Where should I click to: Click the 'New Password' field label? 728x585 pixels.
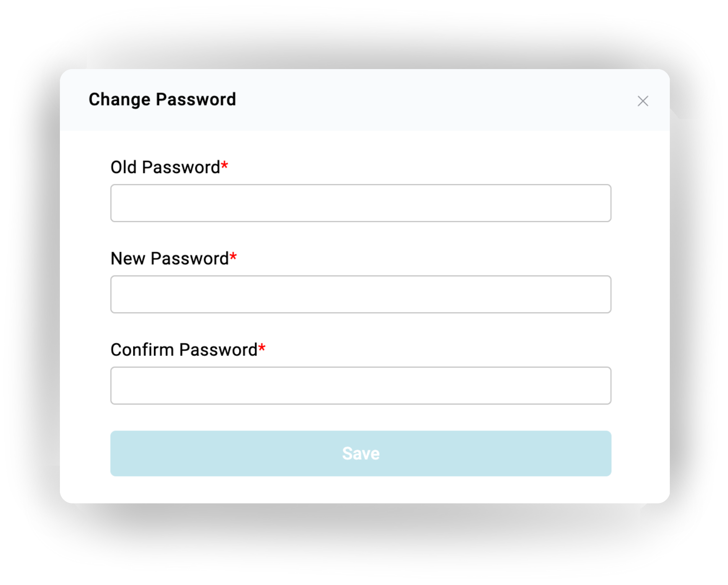point(170,259)
